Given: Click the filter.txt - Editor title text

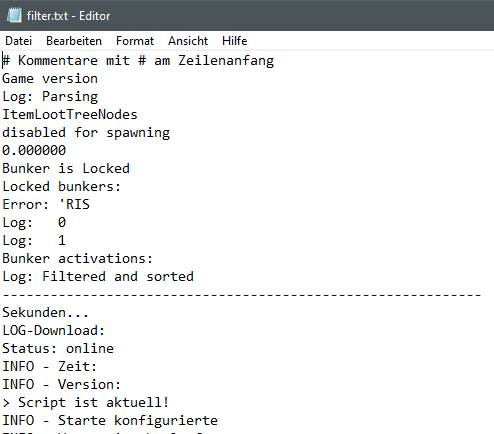Looking at the screenshot, I should [x=68, y=16].
